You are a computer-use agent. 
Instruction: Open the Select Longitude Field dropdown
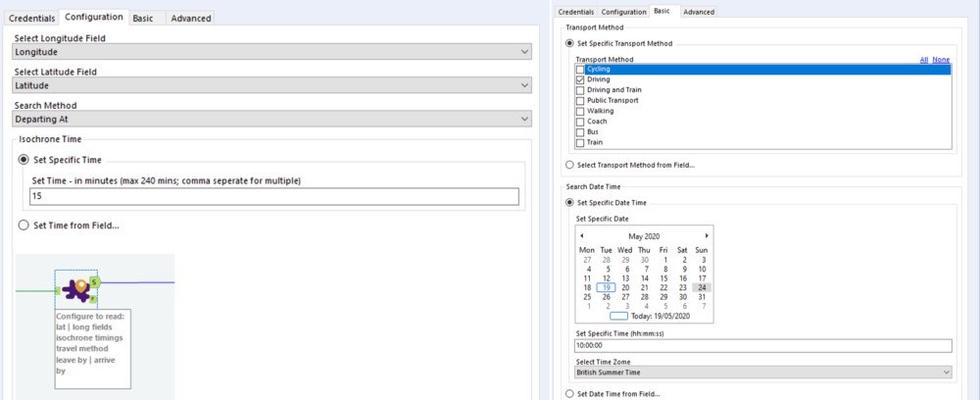pos(272,52)
